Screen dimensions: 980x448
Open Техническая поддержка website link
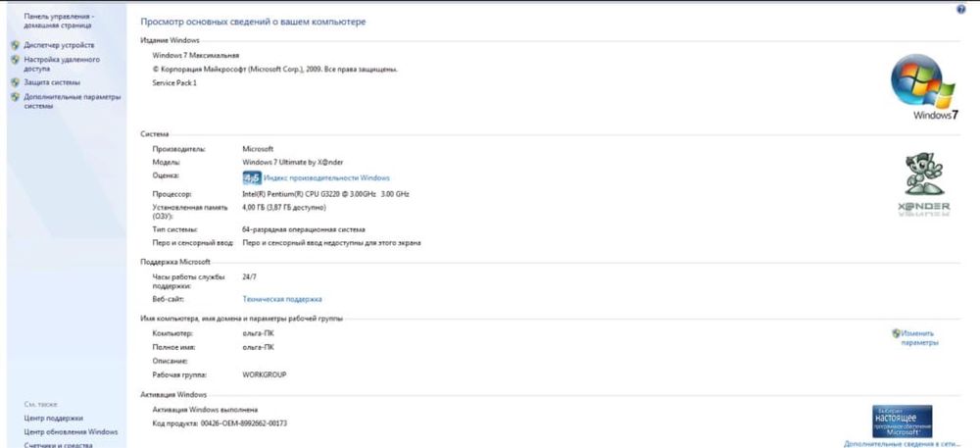[x=282, y=299]
